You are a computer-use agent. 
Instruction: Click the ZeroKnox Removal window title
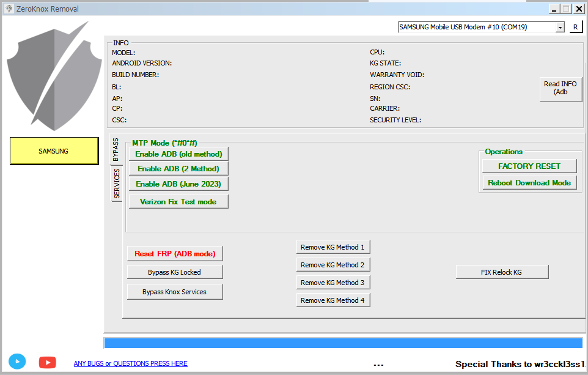[x=48, y=9]
